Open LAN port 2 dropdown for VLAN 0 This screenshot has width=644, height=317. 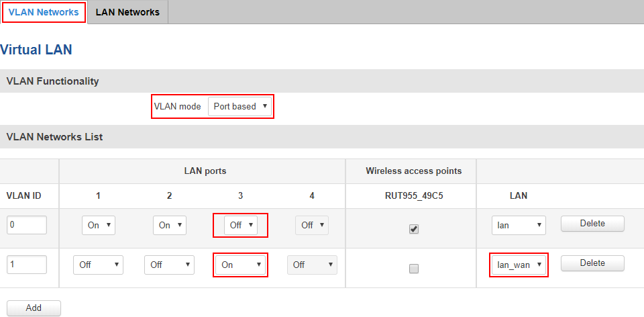[170, 226]
